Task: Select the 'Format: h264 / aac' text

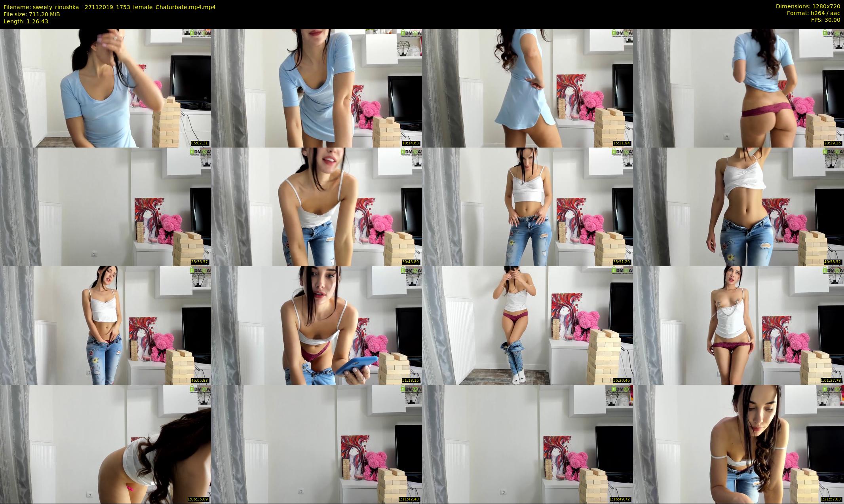Action: click(814, 13)
